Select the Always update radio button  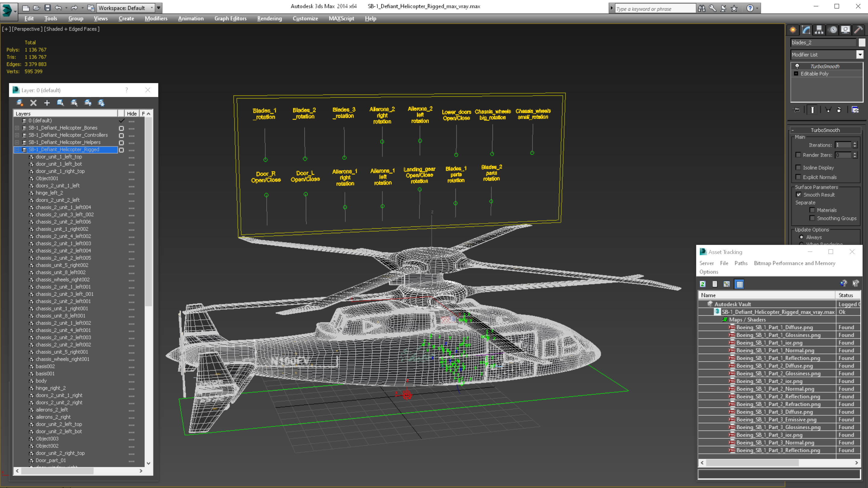tap(802, 237)
